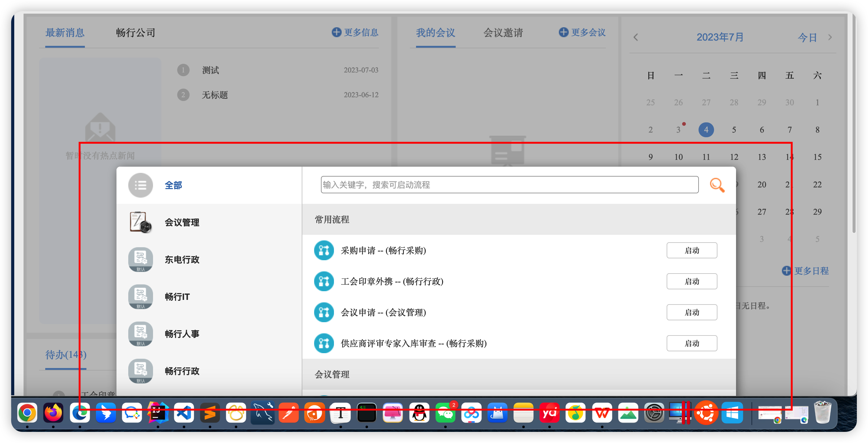Switch to the 畅行公司 tab
This screenshot has height=443, width=868.
pos(135,33)
